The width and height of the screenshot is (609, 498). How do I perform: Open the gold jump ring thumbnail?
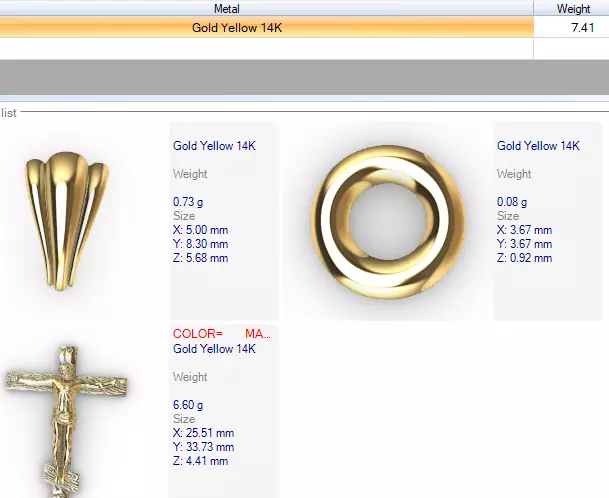(388, 221)
